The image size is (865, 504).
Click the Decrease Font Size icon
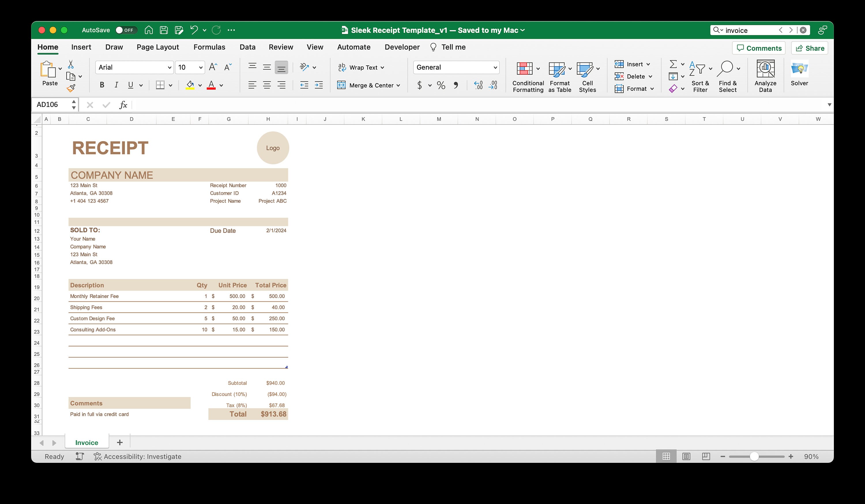(228, 67)
